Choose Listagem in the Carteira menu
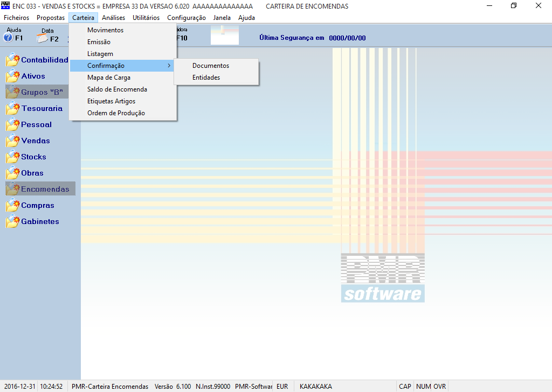 coord(123,54)
